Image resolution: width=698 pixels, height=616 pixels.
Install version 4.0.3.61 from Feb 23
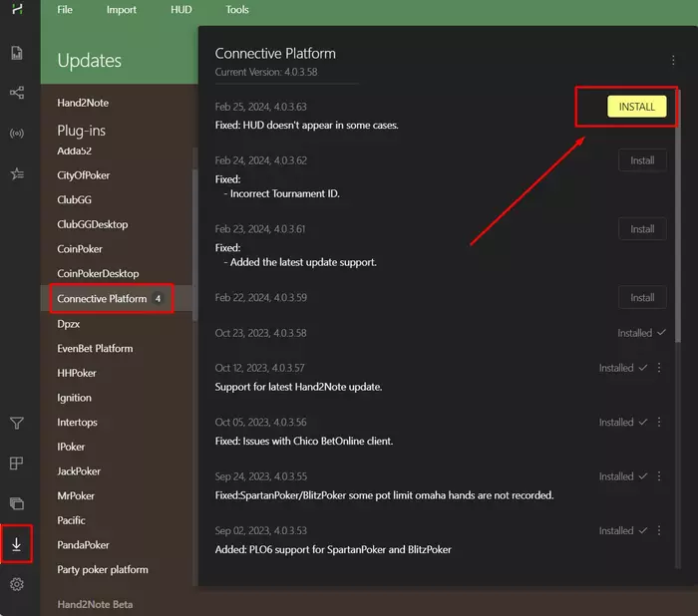[x=642, y=229]
